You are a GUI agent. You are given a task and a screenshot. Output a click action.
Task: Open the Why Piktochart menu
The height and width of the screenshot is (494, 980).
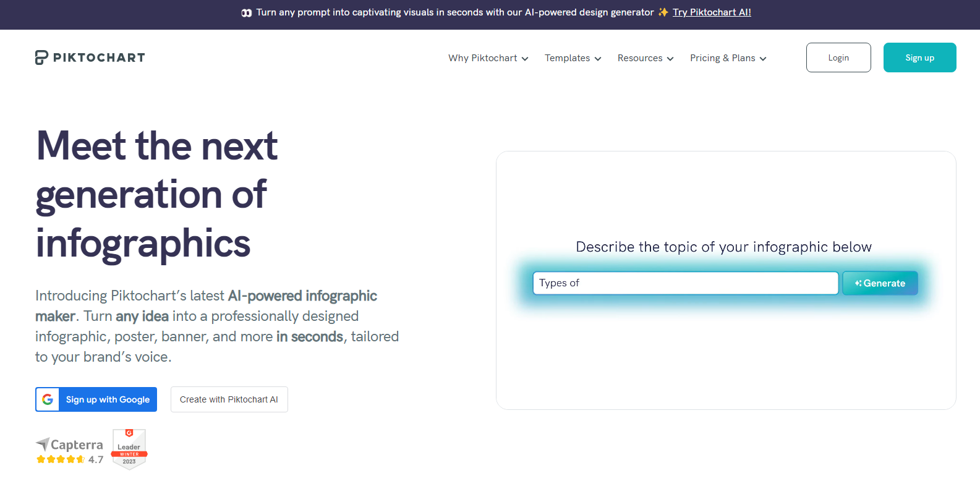pyautogui.click(x=488, y=58)
